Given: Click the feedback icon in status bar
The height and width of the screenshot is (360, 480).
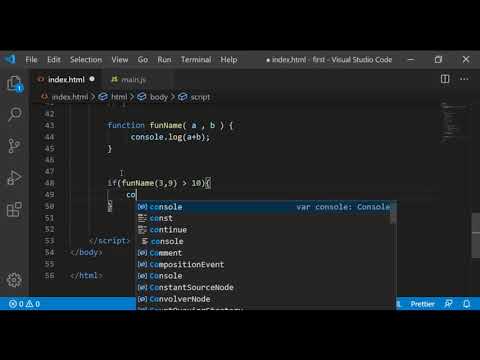Looking at the screenshot, I should pyautogui.click(x=449, y=304).
